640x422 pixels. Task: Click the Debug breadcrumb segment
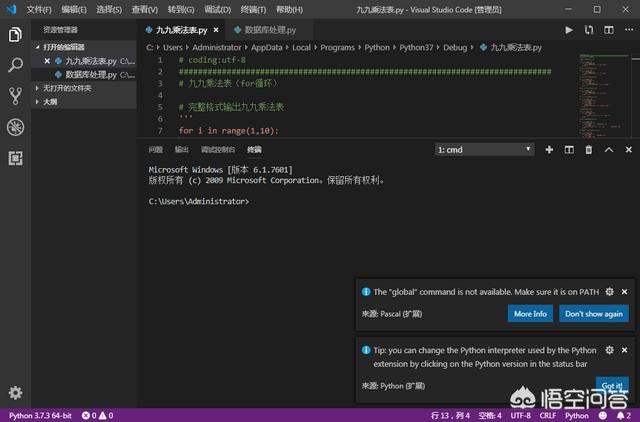coord(455,47)
